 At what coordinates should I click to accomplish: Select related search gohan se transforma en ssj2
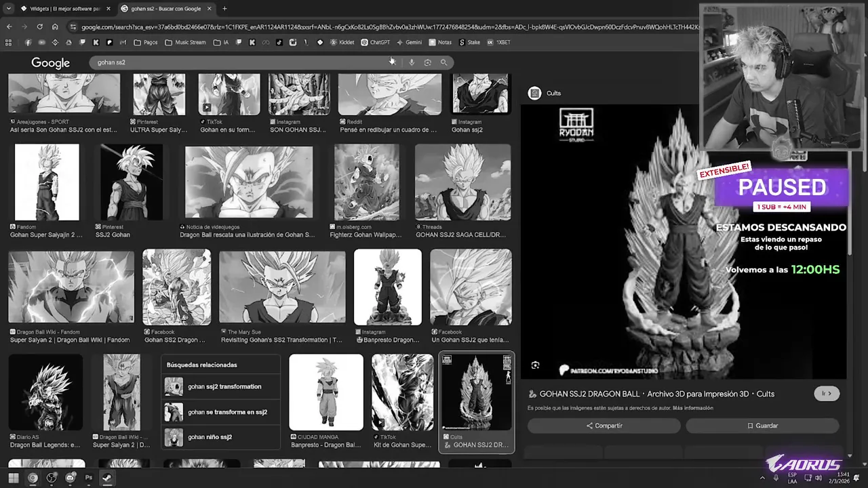click(x=221, y=412)
